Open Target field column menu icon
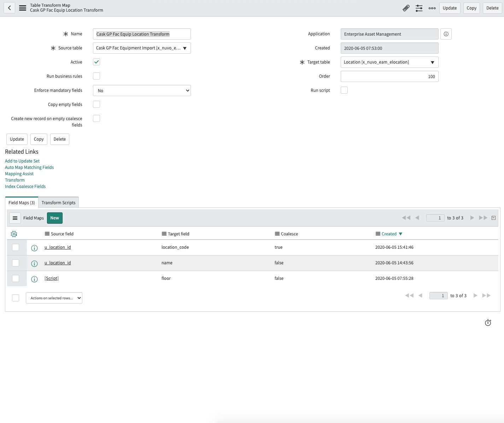This screenshot has height=423, width=504. click(164, 234)
